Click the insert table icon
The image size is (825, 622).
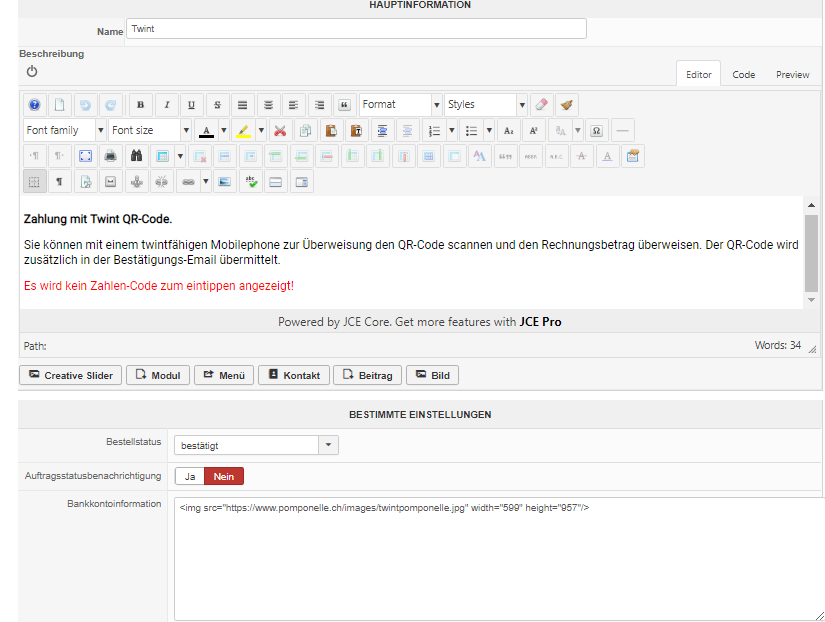[x=163, y=156]
